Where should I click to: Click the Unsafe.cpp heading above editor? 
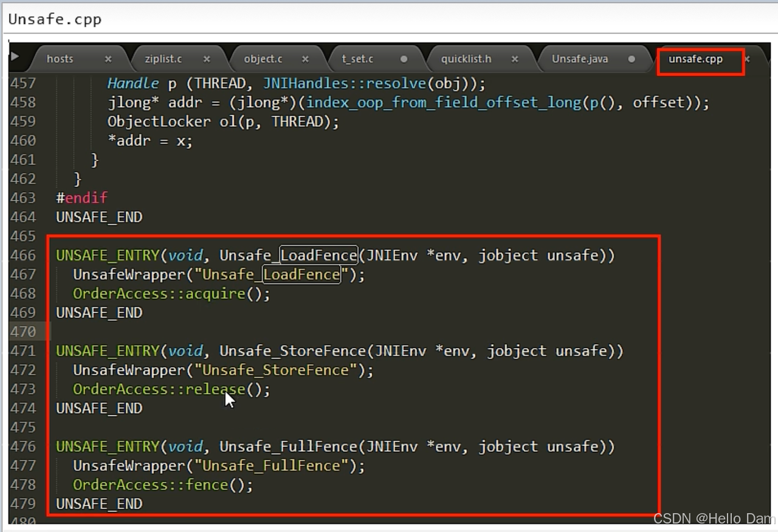coord(55,19)
